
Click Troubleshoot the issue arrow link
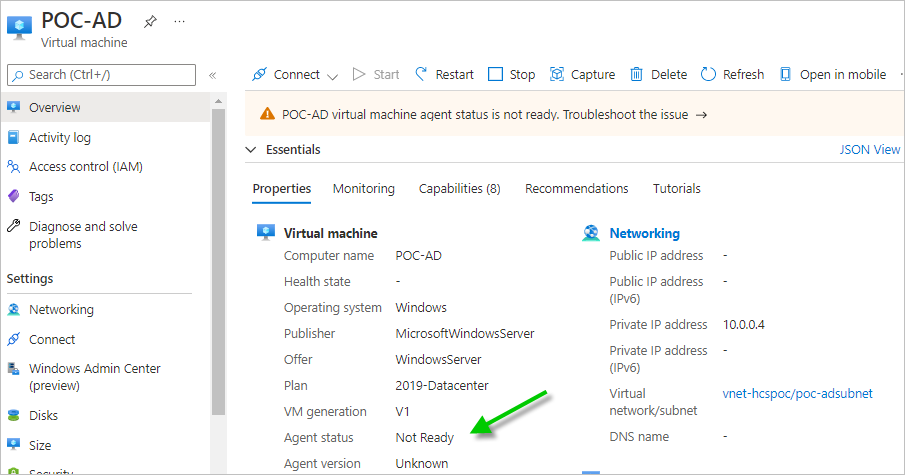(635, 114)
